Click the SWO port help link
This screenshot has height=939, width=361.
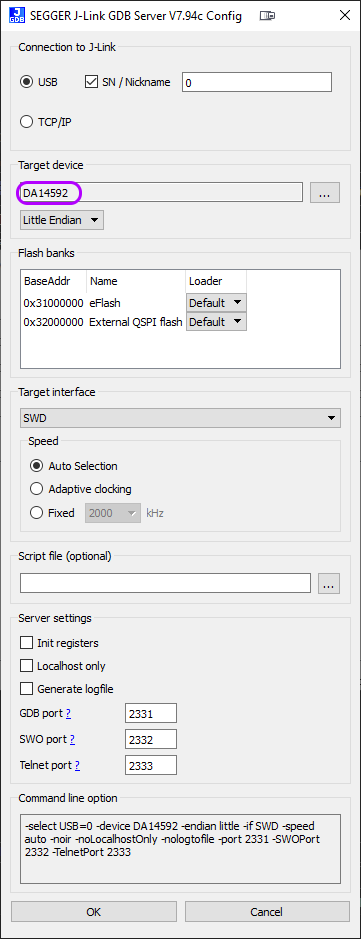(71, 739)
